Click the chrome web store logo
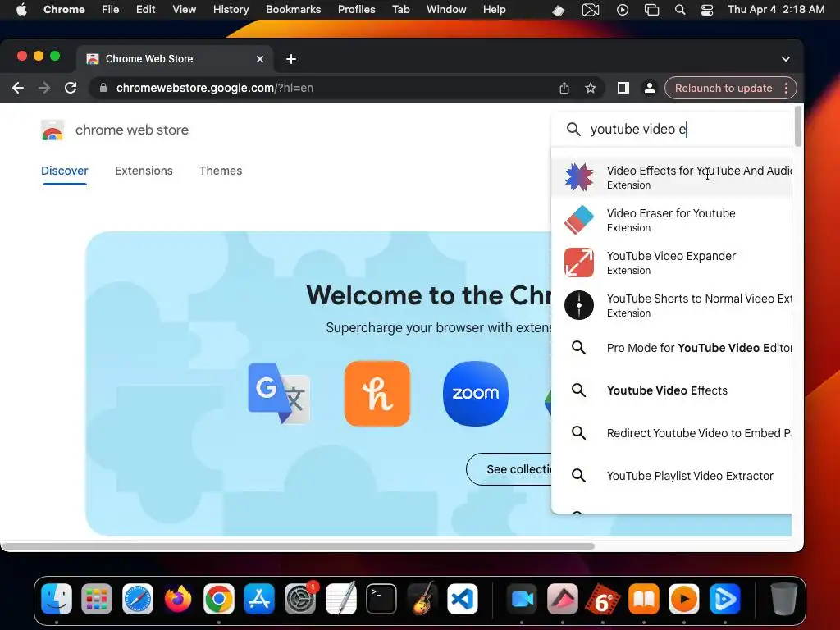Screen dimensions: 840x630 (52, 130)
